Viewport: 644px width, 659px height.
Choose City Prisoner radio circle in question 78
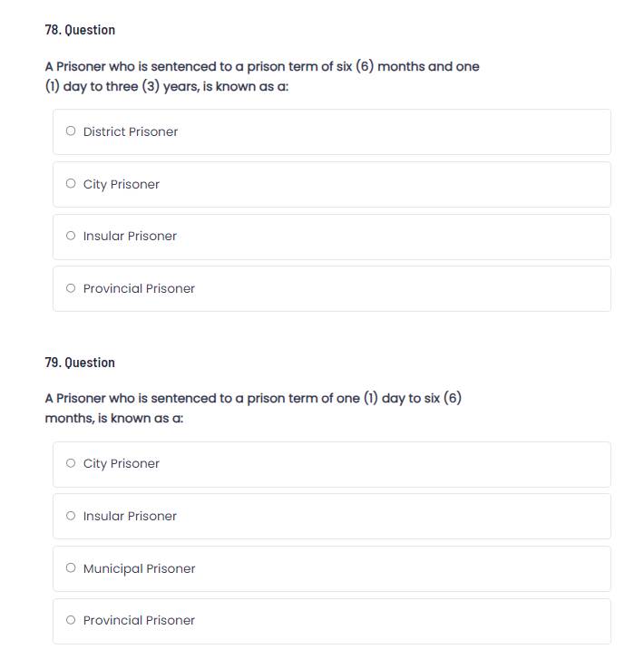click(x=71, y=184)
